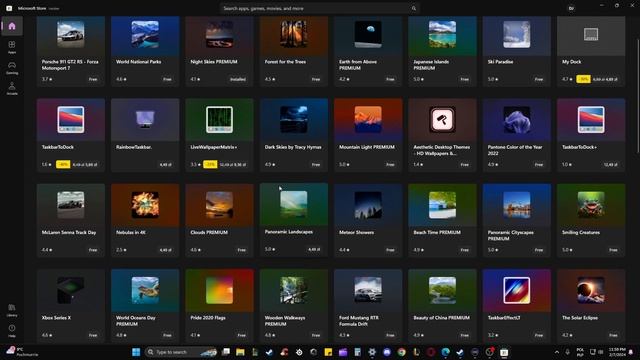Click the 'Smiling Creatures' title

point(581,233)
